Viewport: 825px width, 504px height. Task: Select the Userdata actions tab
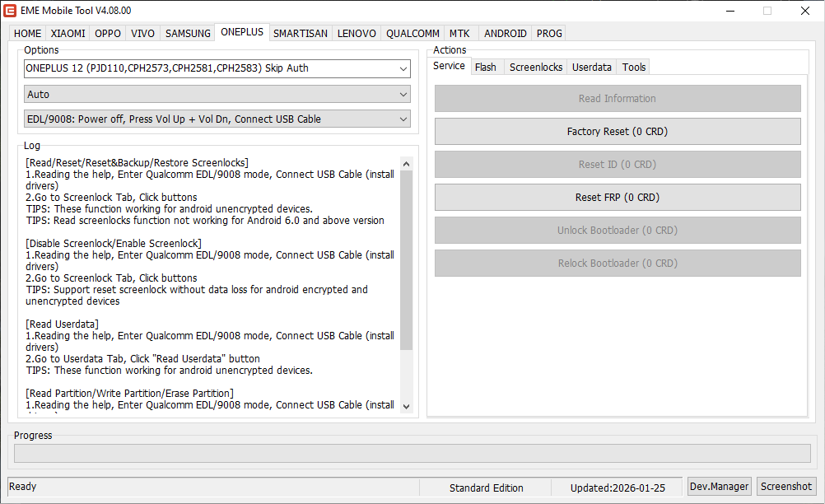pyautogui.click(x=592, y=68)
